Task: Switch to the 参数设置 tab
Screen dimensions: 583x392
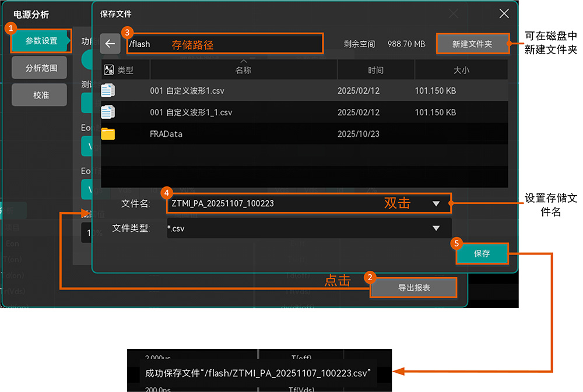Action: (x=41, y=41)
